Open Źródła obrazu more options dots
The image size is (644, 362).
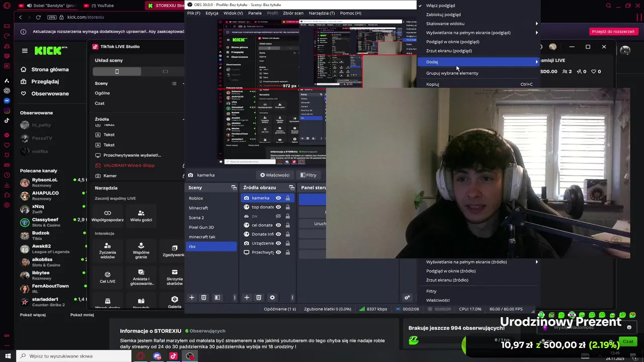click(292, 298)
